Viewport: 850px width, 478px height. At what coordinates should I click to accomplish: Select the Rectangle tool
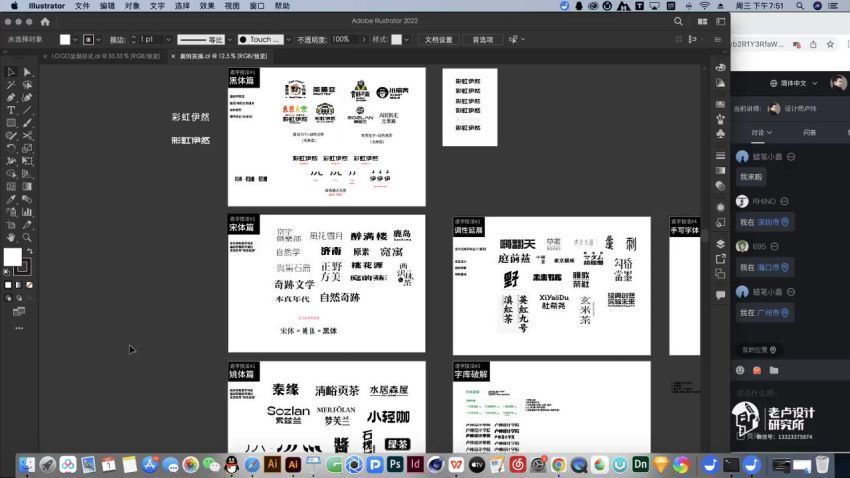click(11, 123)
